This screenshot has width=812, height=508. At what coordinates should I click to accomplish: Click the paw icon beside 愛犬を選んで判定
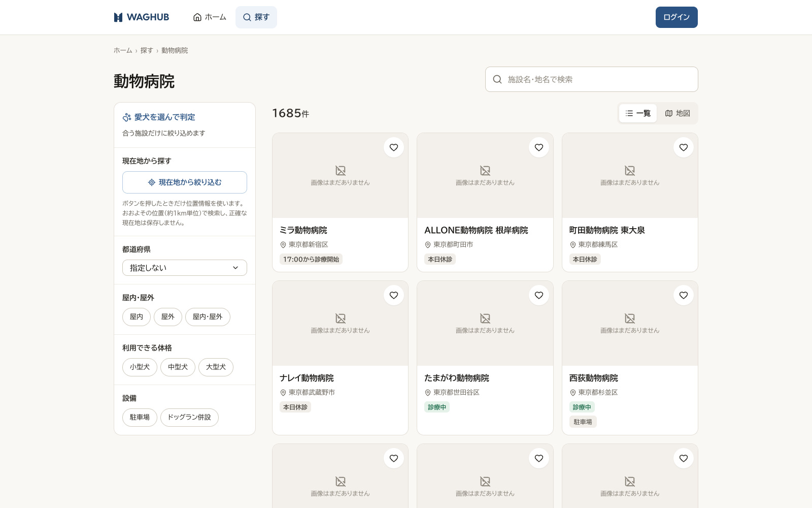pos(127,117)
